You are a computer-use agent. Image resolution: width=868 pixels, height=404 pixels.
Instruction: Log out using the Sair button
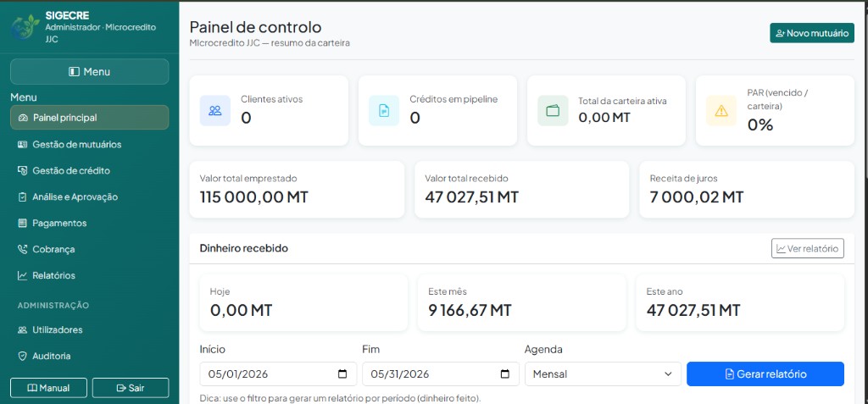point(130,388)
